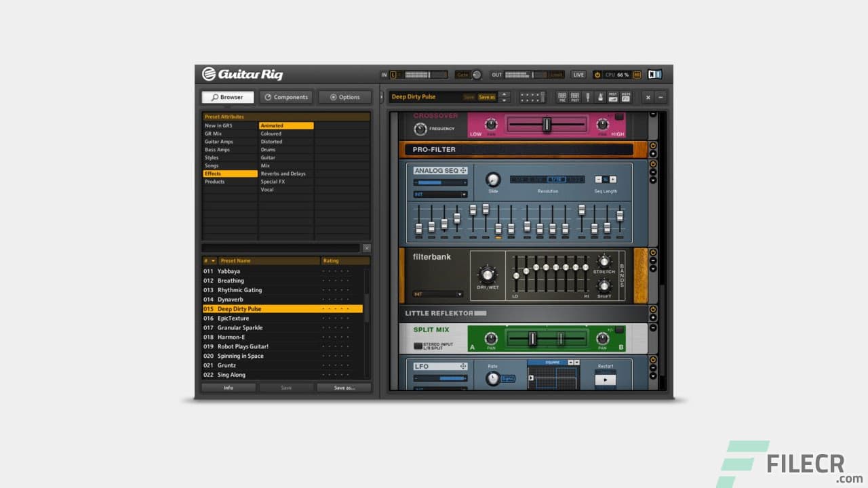Open the INT source dropdown on Analog Seq

pyautogui.click(x=439, y=195)
